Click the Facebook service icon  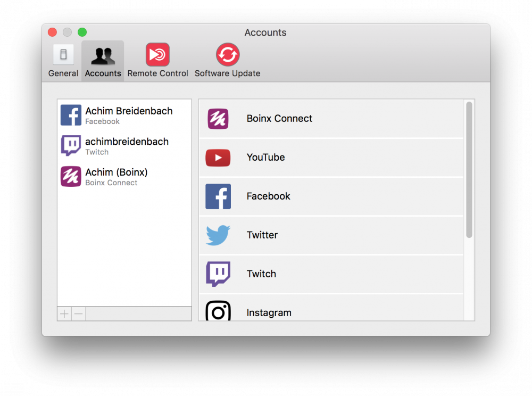[218, 196]
